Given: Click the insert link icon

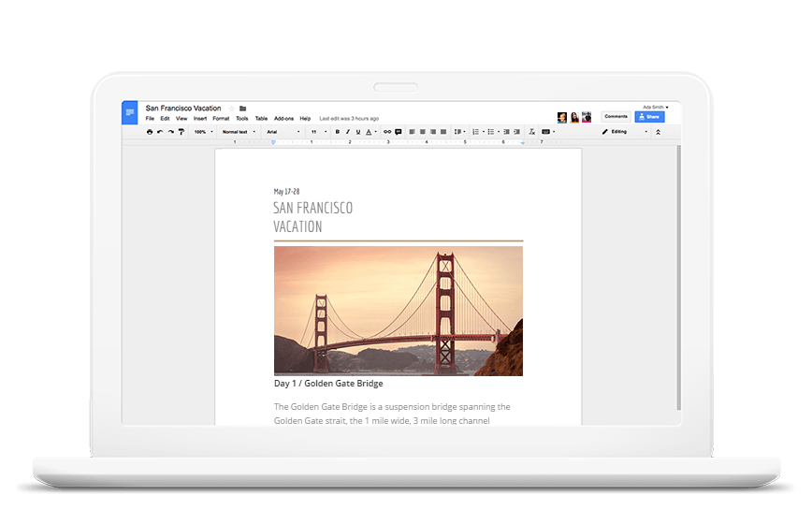Looking at the screenshot, I should pos(387,132).
